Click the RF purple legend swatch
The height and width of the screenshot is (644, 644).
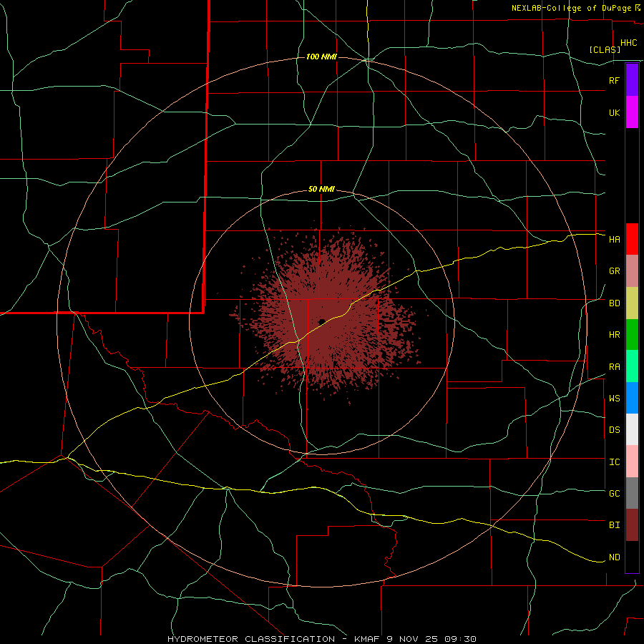click(x=632, y=80)
